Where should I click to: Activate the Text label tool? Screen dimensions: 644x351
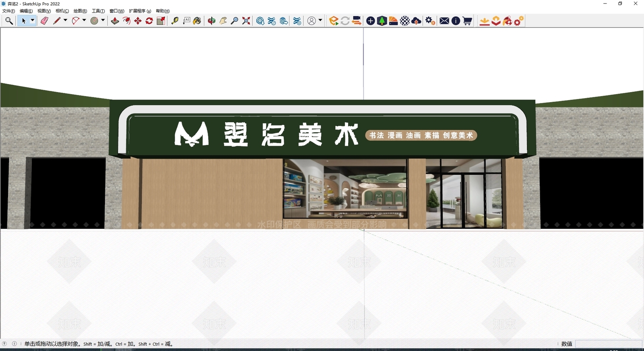tap(186, 21)
